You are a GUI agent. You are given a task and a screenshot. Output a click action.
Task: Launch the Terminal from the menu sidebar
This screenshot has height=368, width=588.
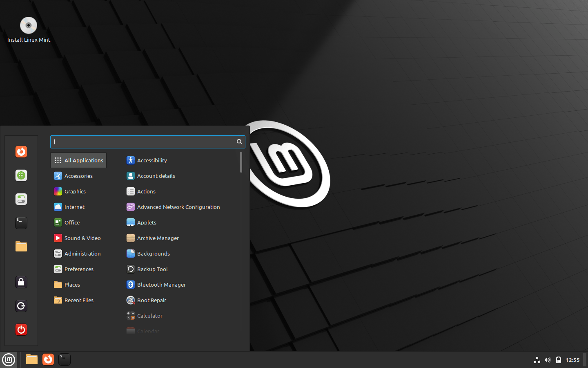pyautogui.click(x=21, y=223)
